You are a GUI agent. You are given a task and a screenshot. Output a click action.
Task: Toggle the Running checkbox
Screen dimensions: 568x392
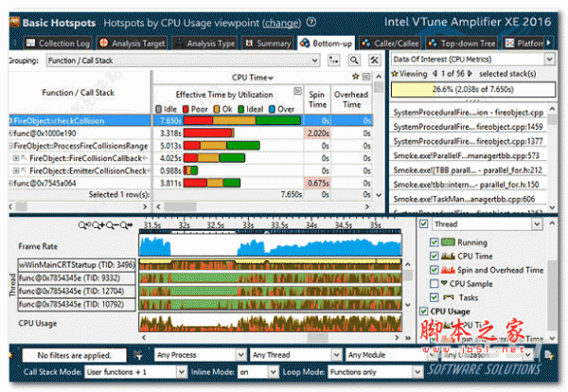(x=434, y=242)
